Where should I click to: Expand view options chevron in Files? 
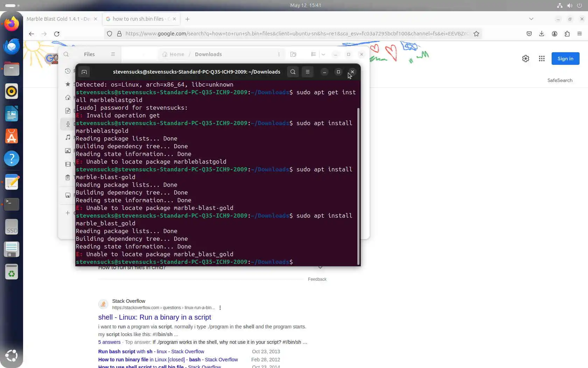[x=323, y=54]
